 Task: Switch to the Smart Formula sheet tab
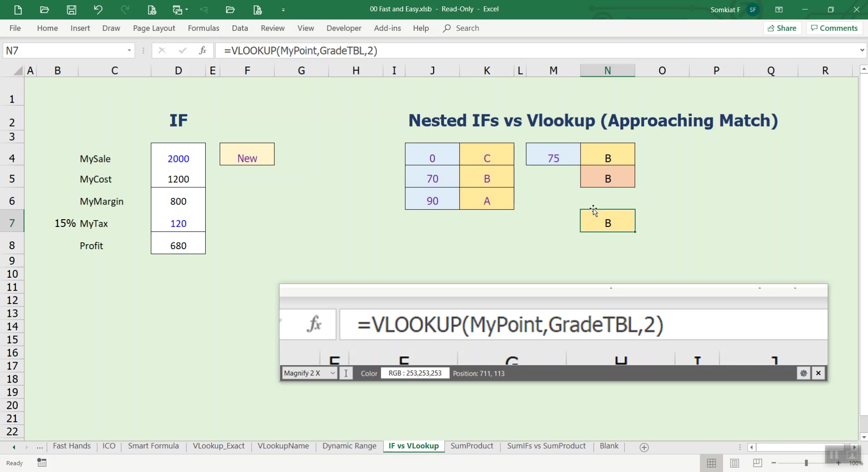153,446
